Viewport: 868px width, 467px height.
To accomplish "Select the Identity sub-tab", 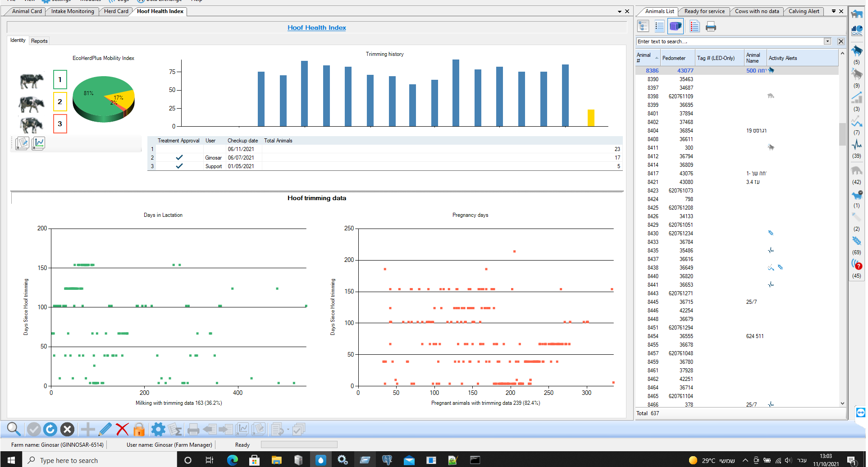I will pyautogui.click(x=18, y=41).
